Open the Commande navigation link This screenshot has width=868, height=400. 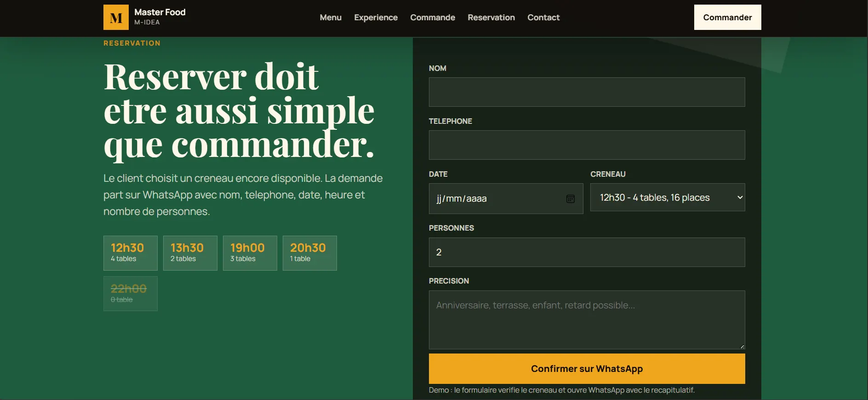coord(433,17)
